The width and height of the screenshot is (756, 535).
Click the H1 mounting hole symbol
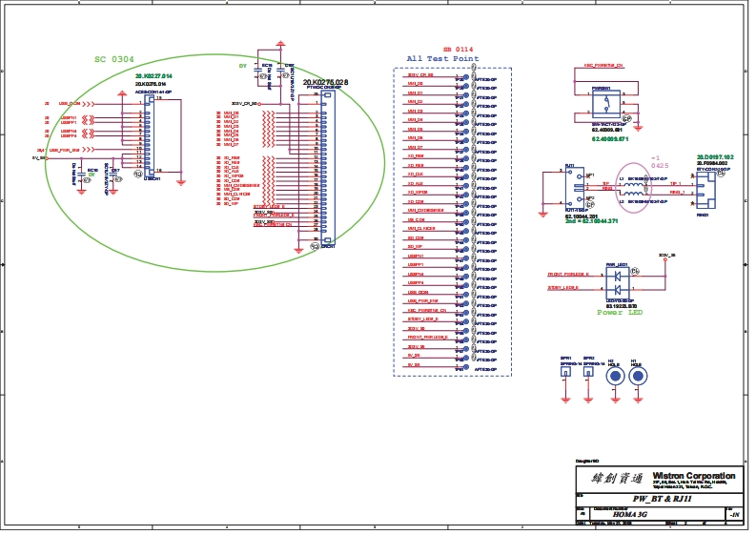[x=638, y=376]
